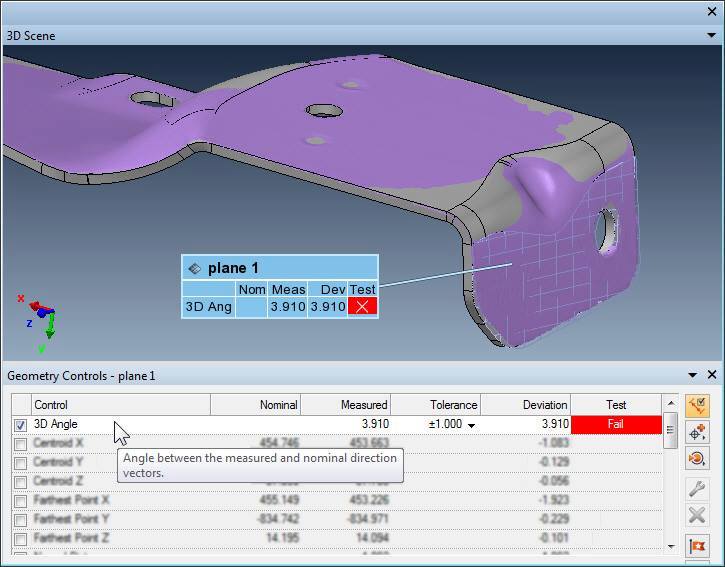Click the flag with star icon
Viewport: 725px width, 567px height.
697,546
